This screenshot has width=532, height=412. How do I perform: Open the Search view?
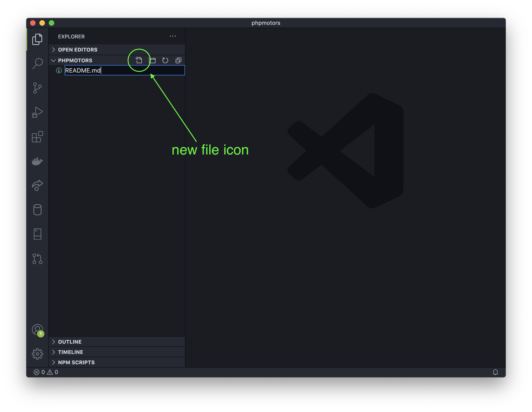pos(37,63)
